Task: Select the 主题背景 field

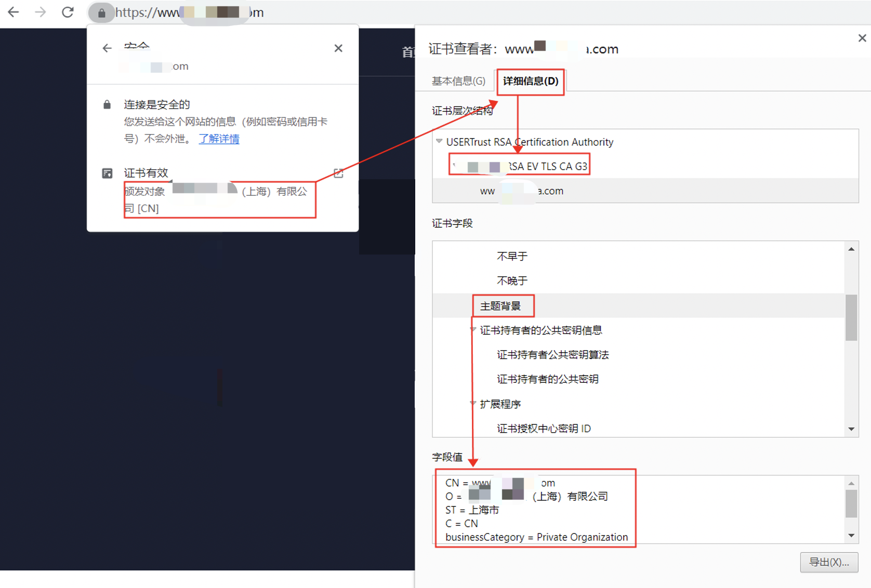Action: pyautogui.click(x=500, y=306)
